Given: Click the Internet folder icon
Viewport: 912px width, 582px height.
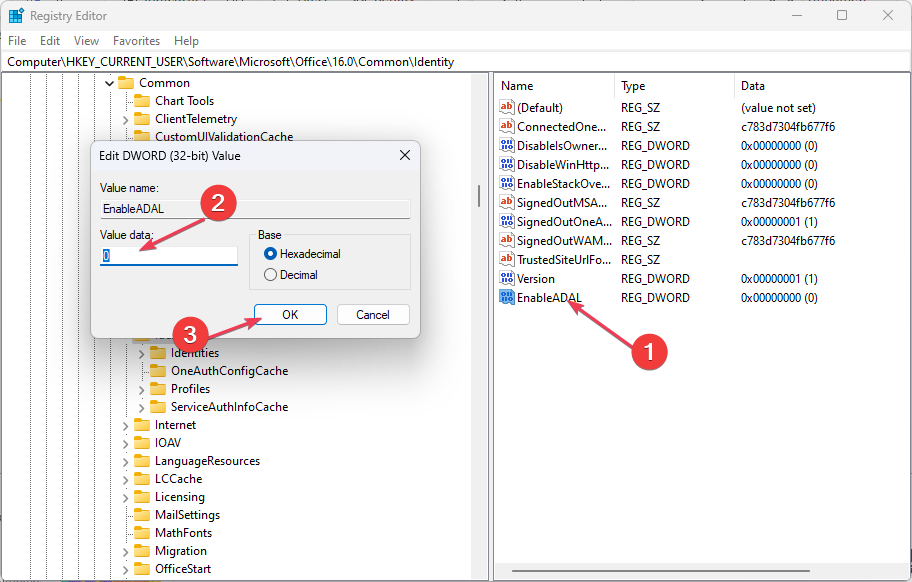Looking at the screenshot, I should pos(142,424).
